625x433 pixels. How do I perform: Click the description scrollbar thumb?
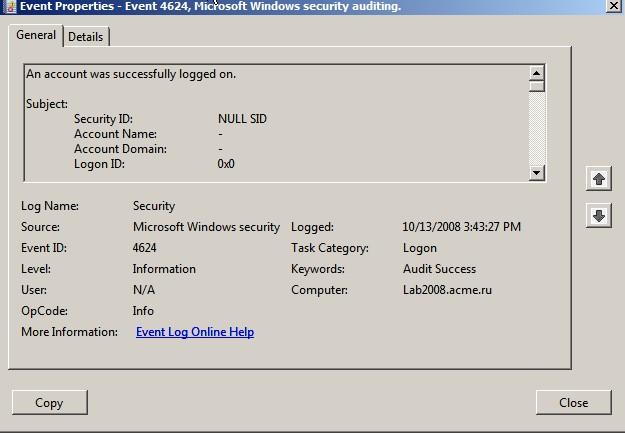537,86
